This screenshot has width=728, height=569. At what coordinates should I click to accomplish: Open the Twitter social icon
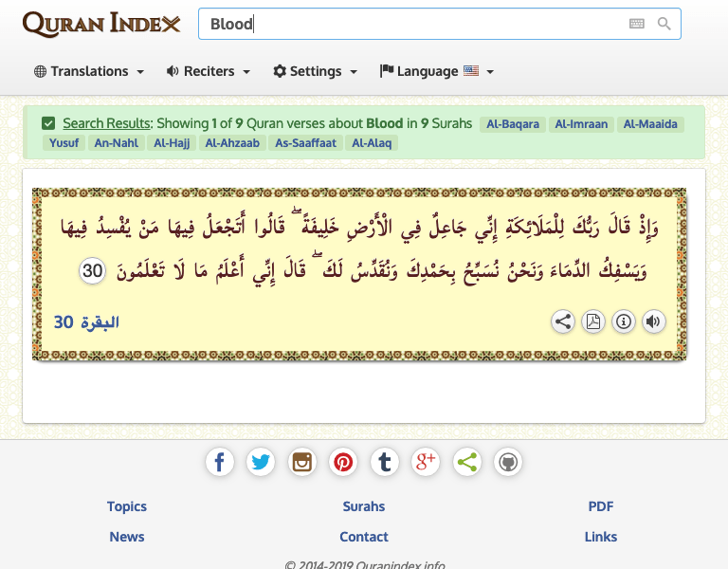pyautogui.click(x=261, y=462)
